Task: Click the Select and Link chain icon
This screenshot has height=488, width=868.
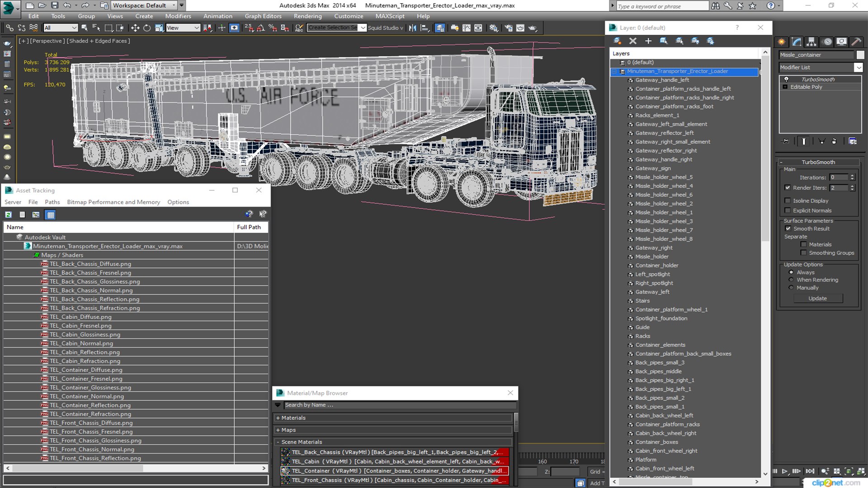Action: (x=9, y=28)
